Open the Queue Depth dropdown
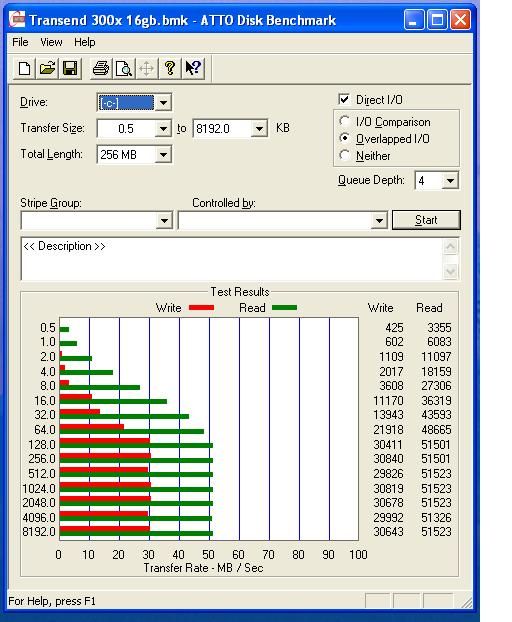The height and width of the screenshot is (622, 512). pyautogui.click(x=450, y=181)
